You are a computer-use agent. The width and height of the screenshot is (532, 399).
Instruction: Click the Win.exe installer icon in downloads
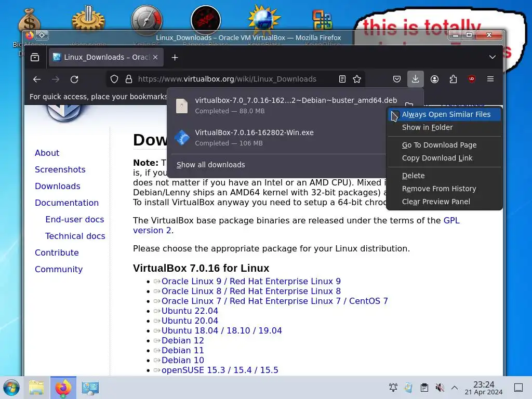pyautogui.click(x=182, y=137)
